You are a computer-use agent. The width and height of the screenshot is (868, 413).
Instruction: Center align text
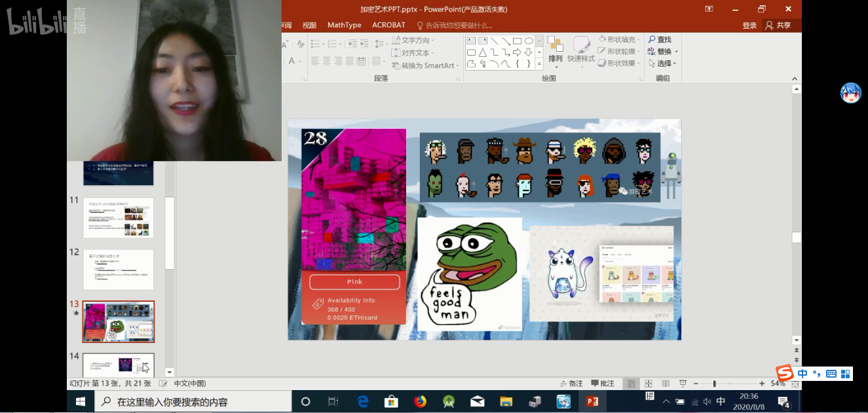[327, 61]
